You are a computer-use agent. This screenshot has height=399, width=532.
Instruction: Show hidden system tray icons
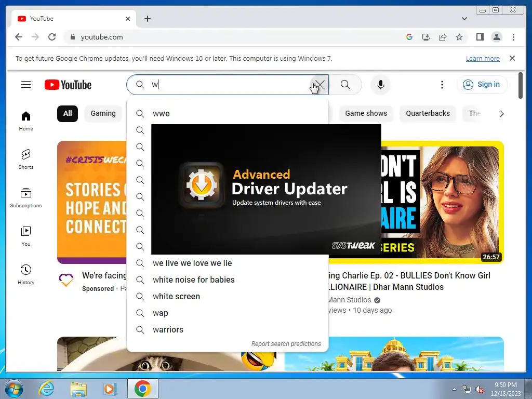coord(454,389)
